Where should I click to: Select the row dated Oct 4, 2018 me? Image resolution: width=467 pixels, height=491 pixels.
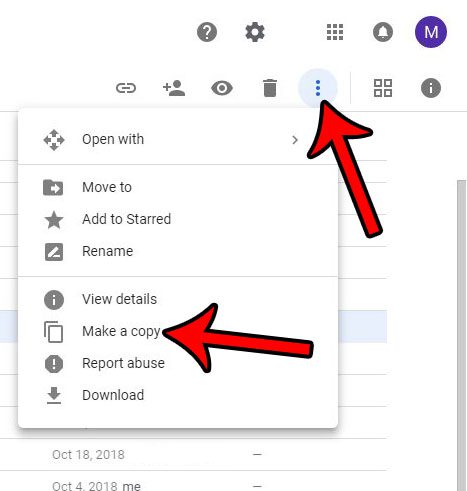(x=193, y=481)
